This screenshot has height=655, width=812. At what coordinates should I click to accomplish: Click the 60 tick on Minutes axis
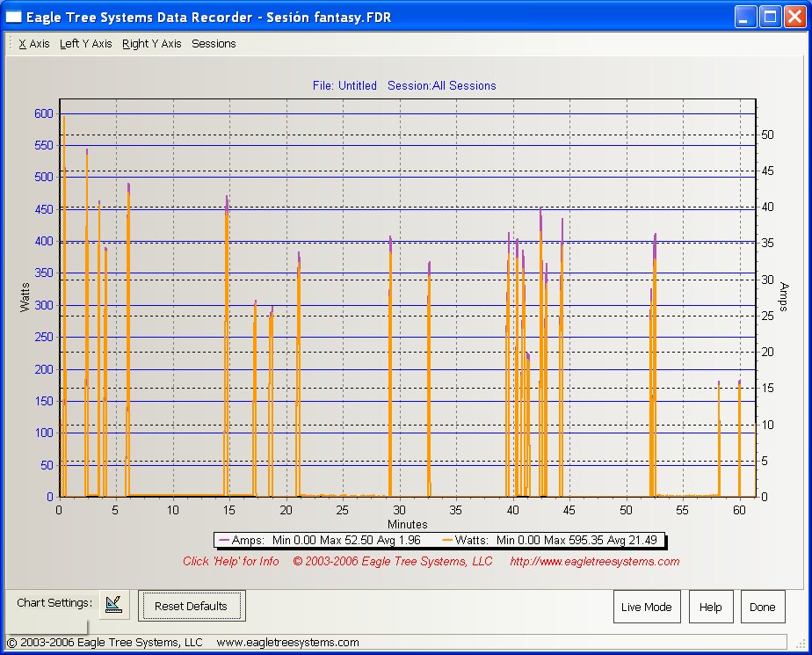(740, 511)
